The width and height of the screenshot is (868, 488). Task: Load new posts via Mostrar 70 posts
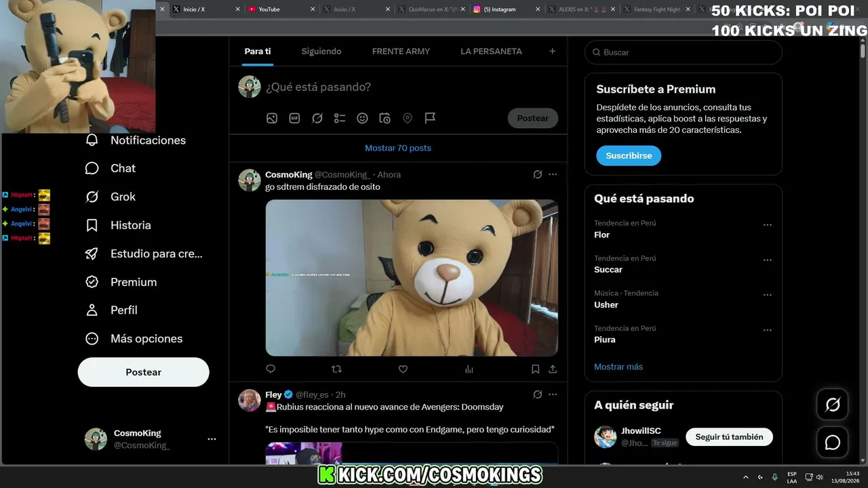pyautogui.click(x=398, y=148)
